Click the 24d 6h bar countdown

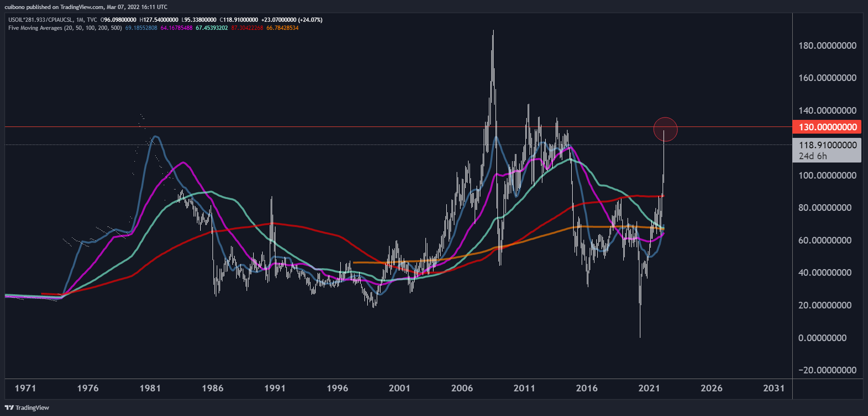[x=813, y=156]
